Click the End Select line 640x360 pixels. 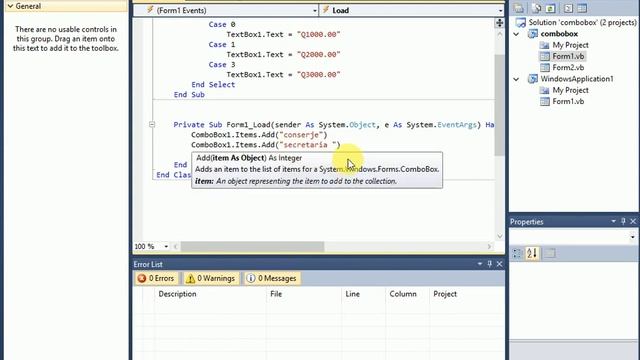click(x=213, y=84)
